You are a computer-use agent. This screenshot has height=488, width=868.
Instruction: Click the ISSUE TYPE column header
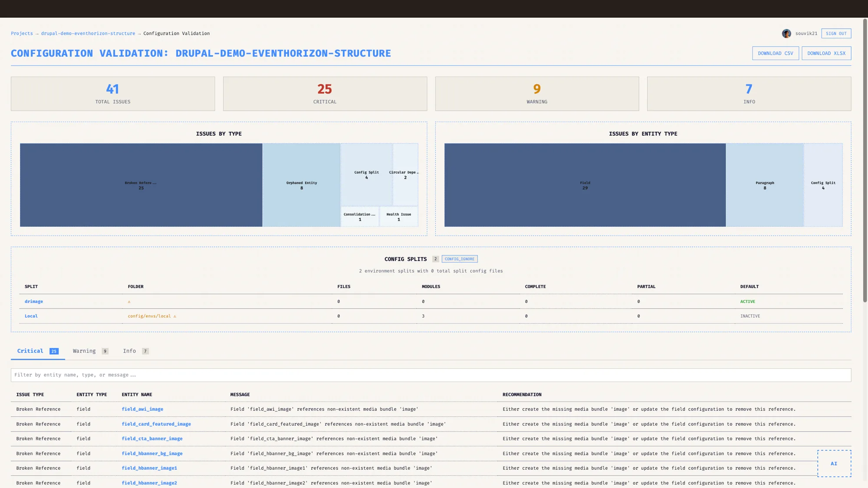pos(30,395)
